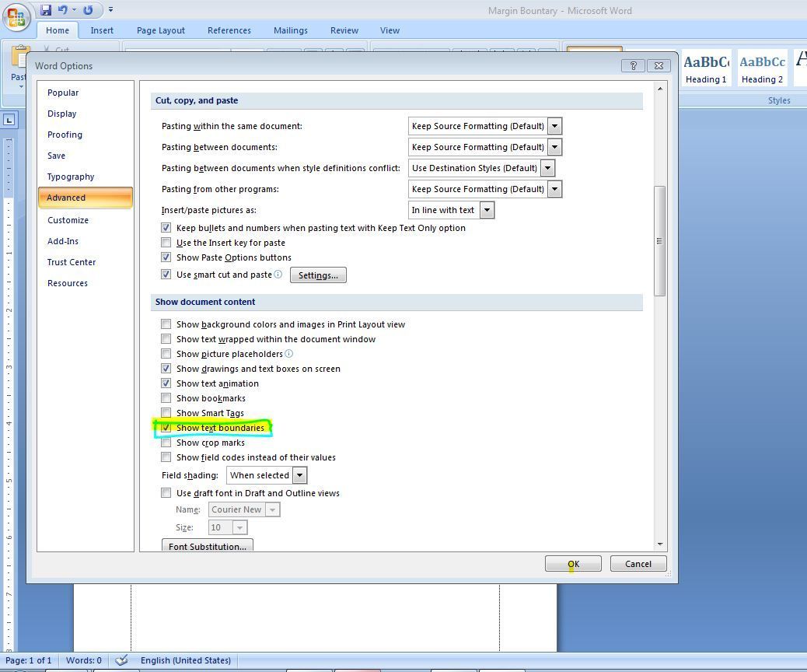
Task: Select Trust Center in the options sidebar
Action: 72,262
